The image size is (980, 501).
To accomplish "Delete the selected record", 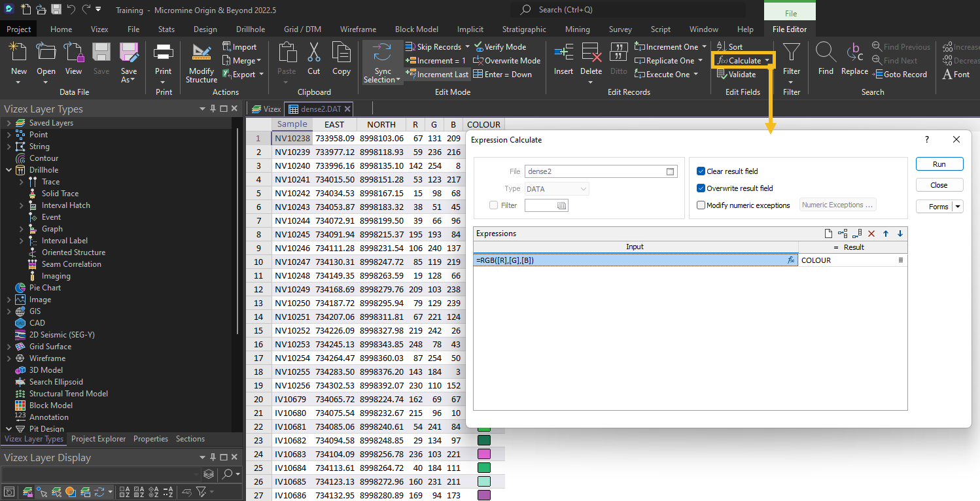I will click(x=591, y=60).
